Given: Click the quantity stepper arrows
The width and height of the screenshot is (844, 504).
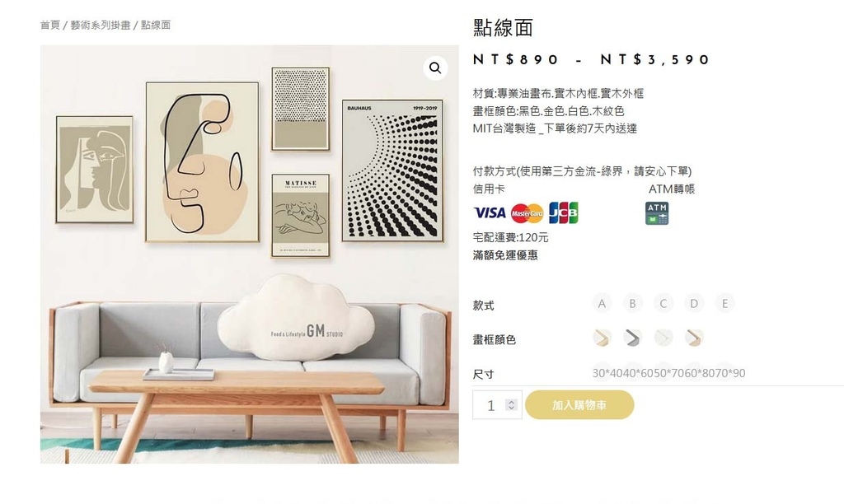Looking at the screenshot, I should [x=511, y=404].
